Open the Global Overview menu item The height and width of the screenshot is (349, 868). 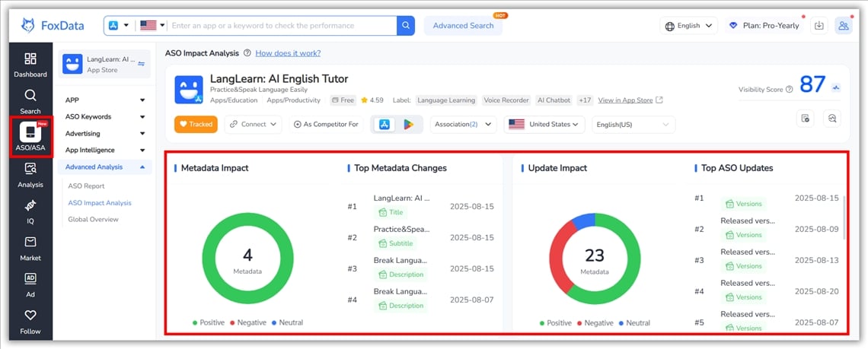(93, 220)
